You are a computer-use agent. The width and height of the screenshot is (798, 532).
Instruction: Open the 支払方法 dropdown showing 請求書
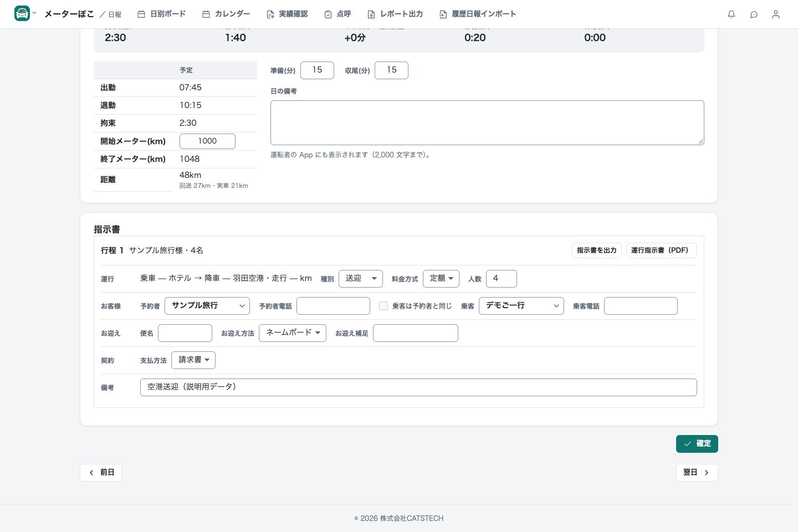[x=193, y=360]
